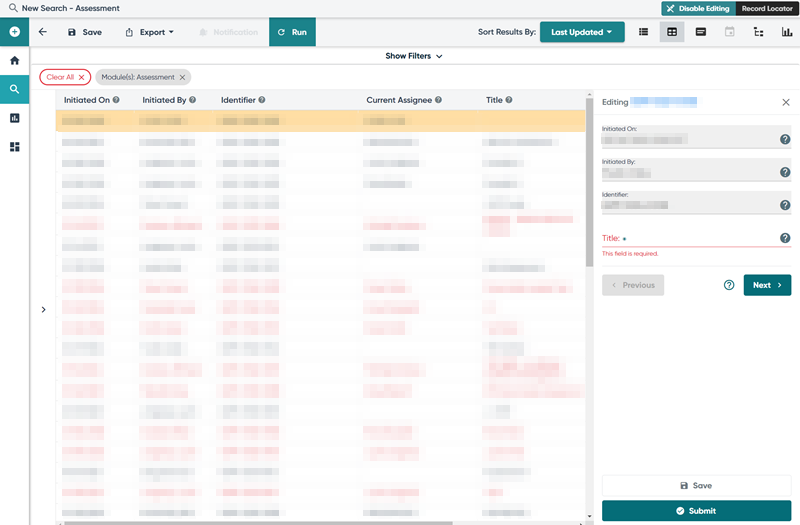The image size is (800, 525).
Task: Sort by Identifier column header
Action: click(238, 100)
